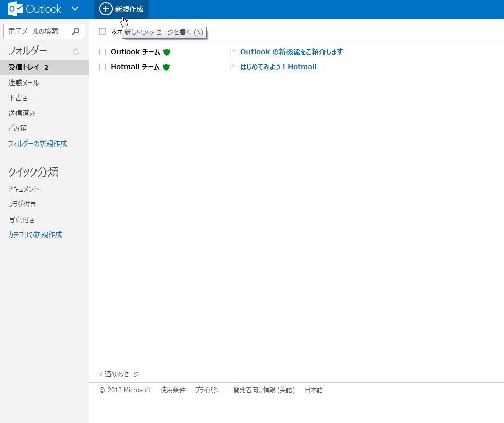Click green shield icon next to Outlook チーム
Image resolution: width=504 pixels, height=423 pixels.
point(166,52)
